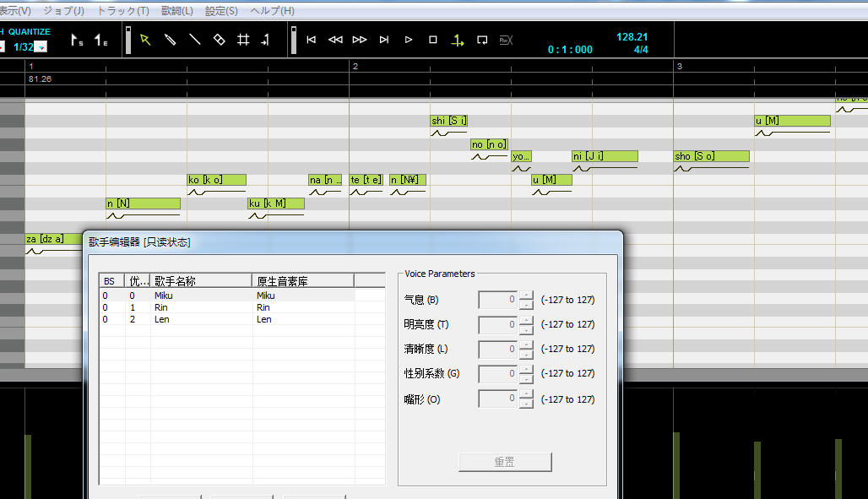Click the tempo display 128.21

tap(632, 36)
